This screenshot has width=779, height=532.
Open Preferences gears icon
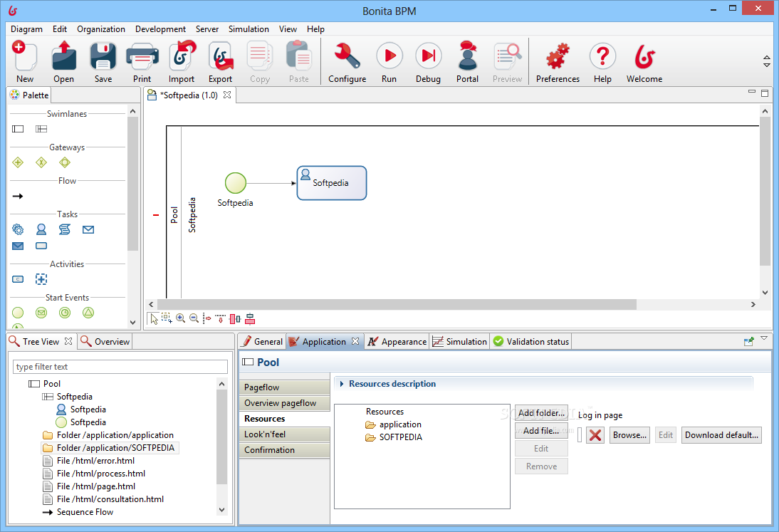click(558, 56)
